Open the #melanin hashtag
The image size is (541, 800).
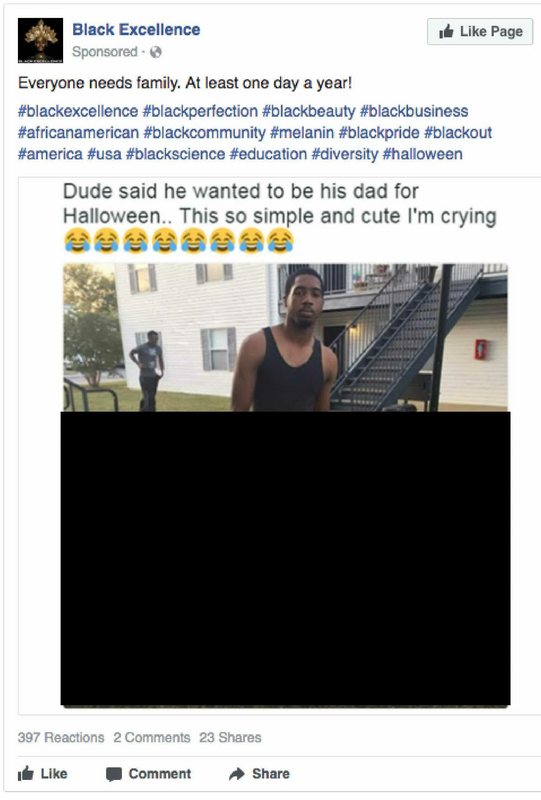(302, 133)
